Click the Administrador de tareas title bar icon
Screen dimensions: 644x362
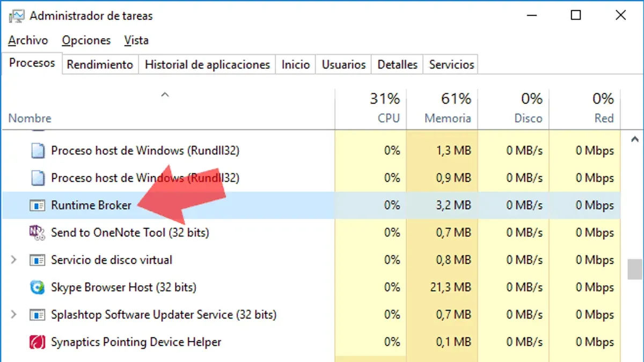tap(16, 16)
